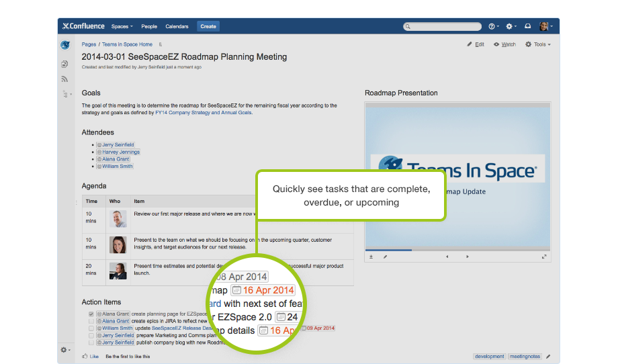
Task: Open the space tools gear at sidebar bottom
Action: point(65,350)
